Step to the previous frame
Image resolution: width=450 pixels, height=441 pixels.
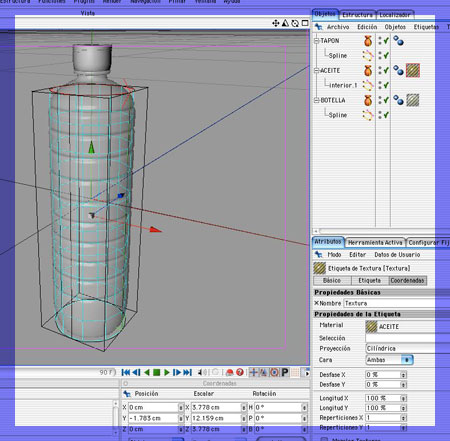(x=136, y=372)
